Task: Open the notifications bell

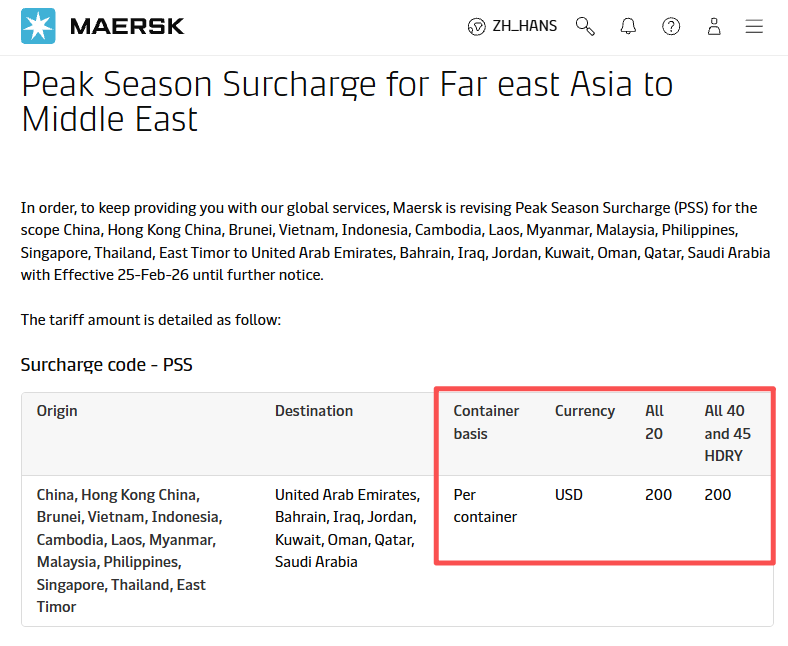Action: point(628,27)
